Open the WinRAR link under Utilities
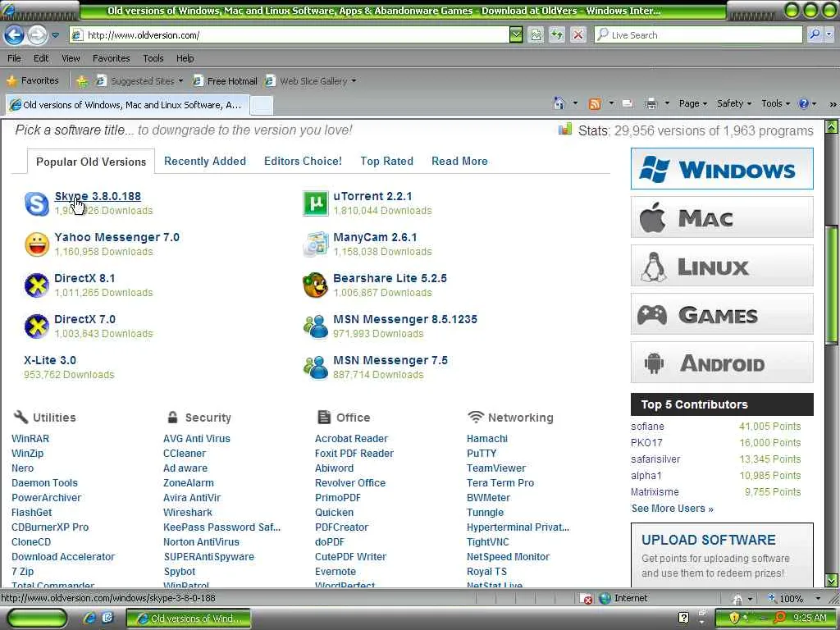This screenshot has height=630, width=840. point(30,438)
